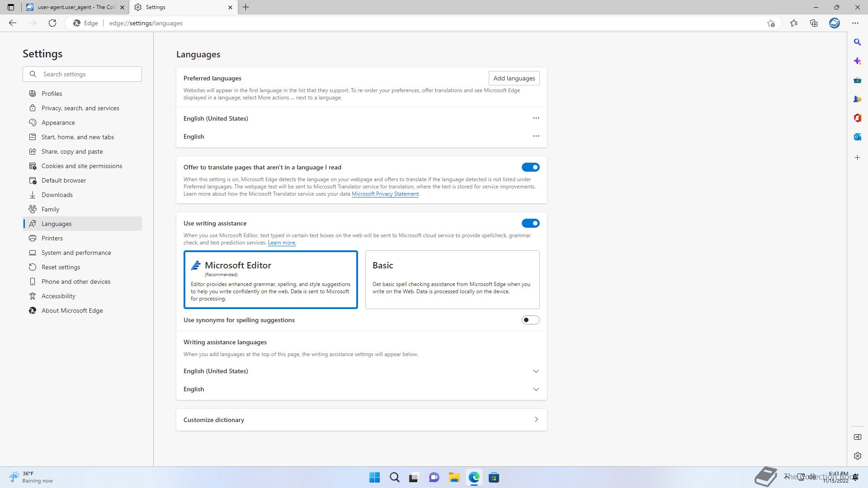This screenshot has height=488, width=868.
Task: Close the Settings tab
Action: (230, 7)
